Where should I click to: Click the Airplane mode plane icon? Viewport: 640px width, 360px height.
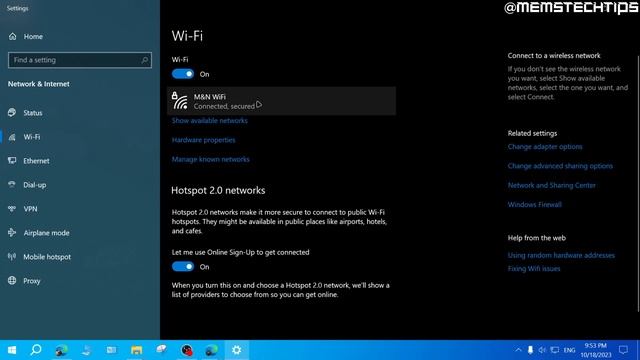point(12,233)
